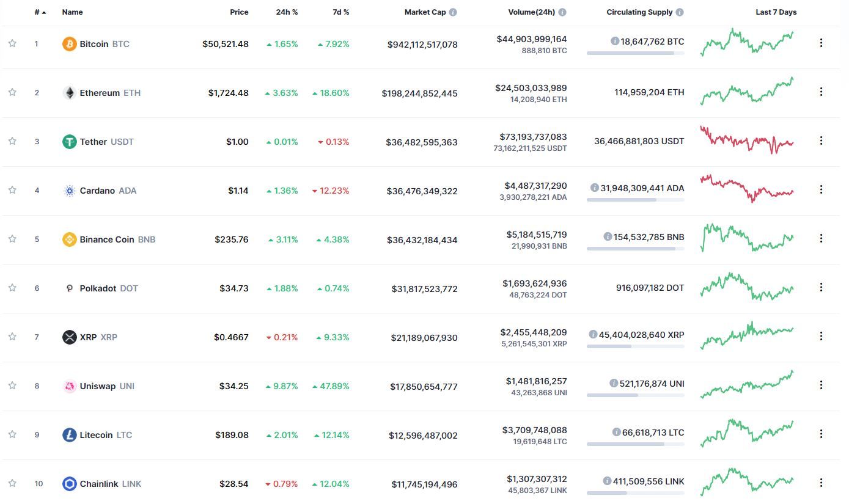Click the Polkadot logo icon
849x504 pixels.
coord(70,288)
